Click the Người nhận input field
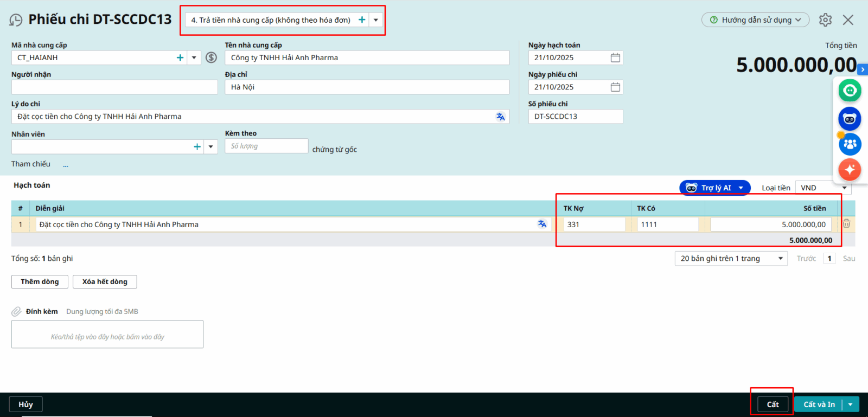This screenshot has width=868, height=417. [x=114, y=87]
